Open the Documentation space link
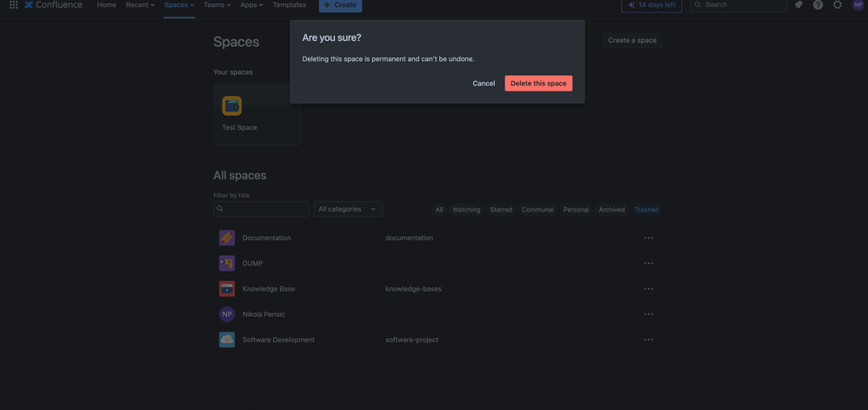The image size is (868, 410). pyautogui.click(x=266, y=238)
